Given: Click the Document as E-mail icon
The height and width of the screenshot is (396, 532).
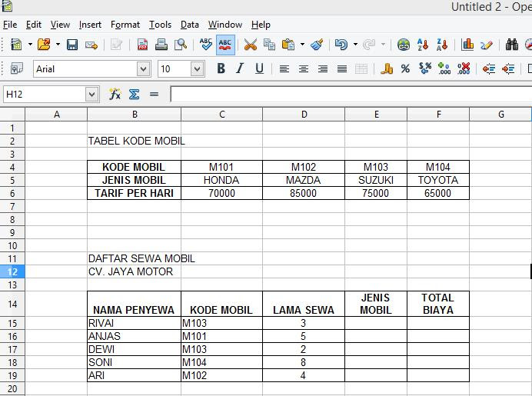Looking at the screenshot, I should (x=91, y=45).
